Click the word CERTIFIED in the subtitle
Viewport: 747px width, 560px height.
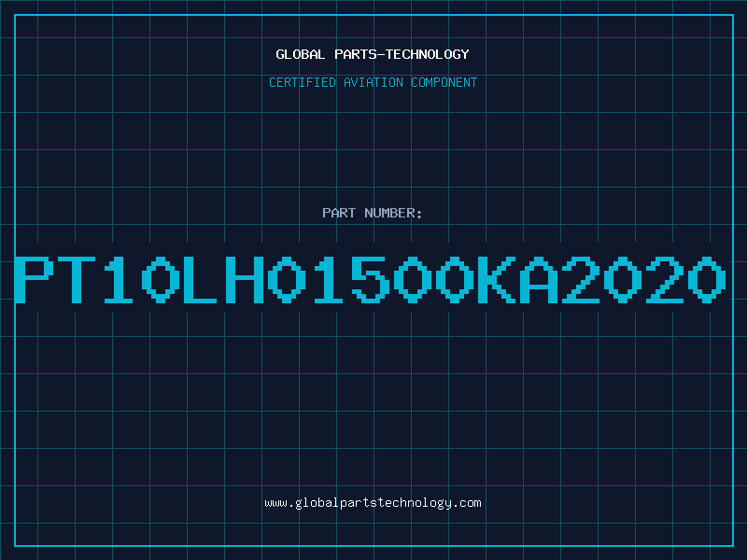click(303, 82)
